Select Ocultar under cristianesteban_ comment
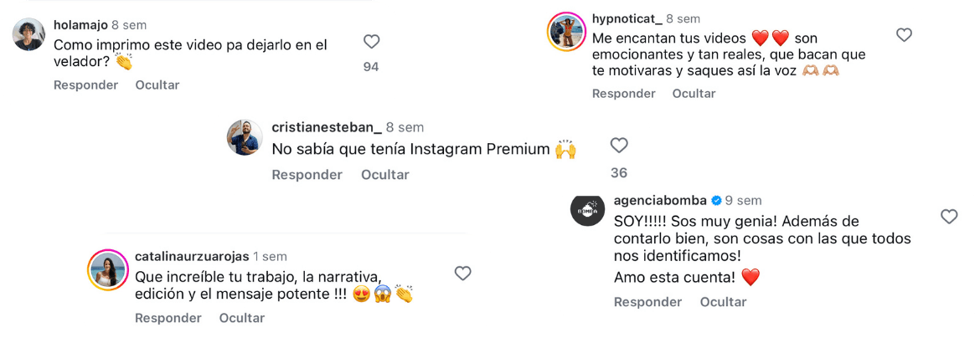The width and height of the screenshot is (980, 338). pos(385,175)
